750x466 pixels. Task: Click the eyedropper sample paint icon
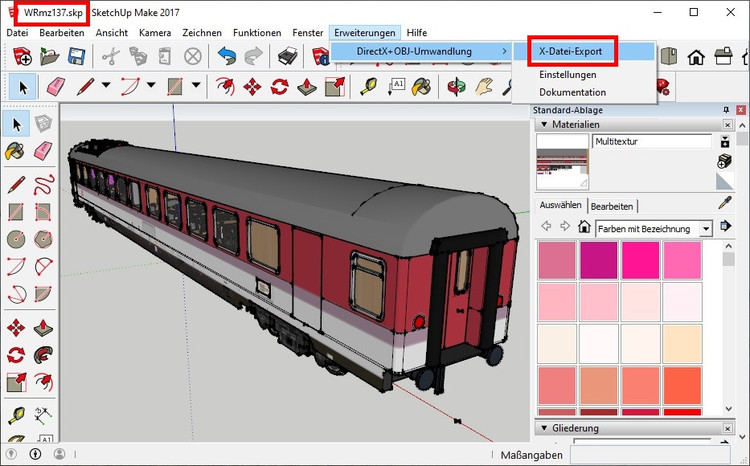coord(725,203)
